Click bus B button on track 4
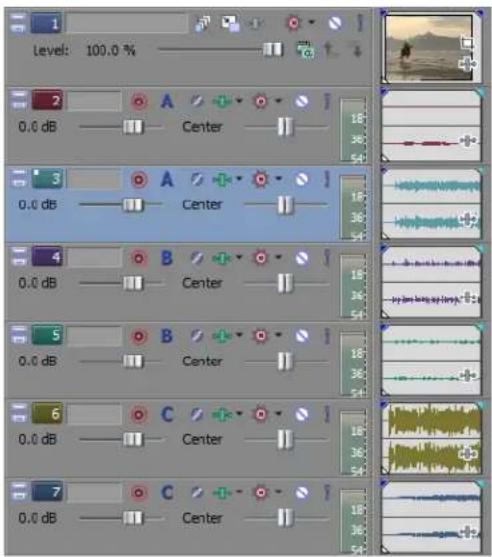The height and width of the screenshot is (557, 492). click(167, 258)
